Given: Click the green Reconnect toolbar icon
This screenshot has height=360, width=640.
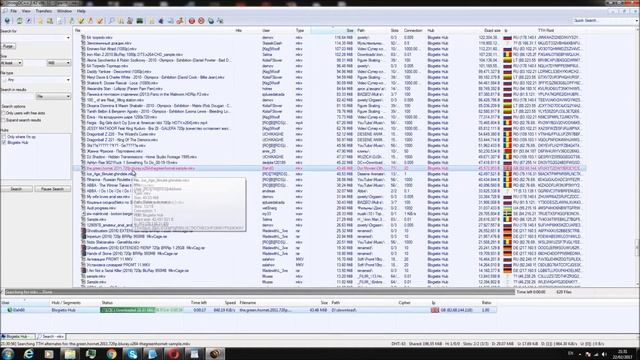Looking at the screenshot, I should click(19, 20).
